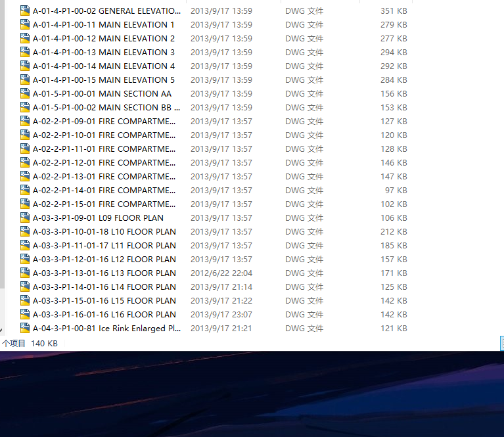Click DWG icon beside MAIN ELEVATION 3
Image resolution: width=504 pixels, height=437 pixels.
pyautogui.click(x=25, y=52)
